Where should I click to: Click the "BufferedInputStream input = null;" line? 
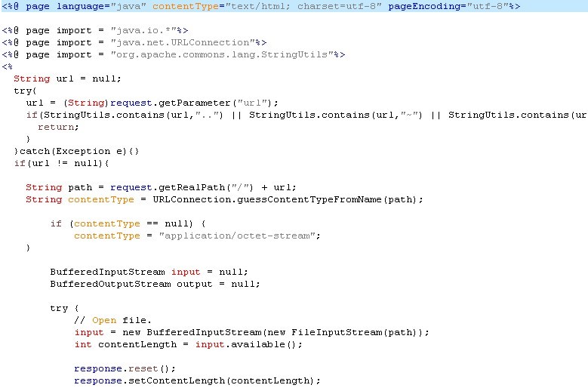149,273
